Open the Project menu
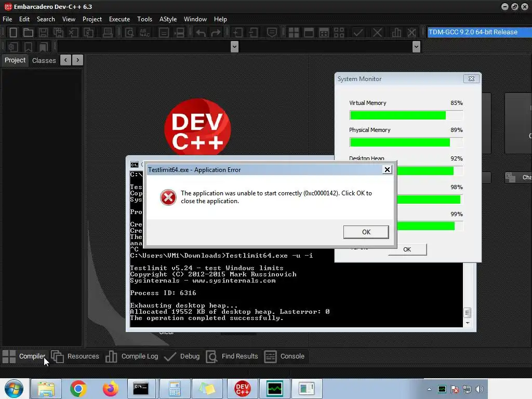This screenshot has width=532, height=399. click(92, 19)
